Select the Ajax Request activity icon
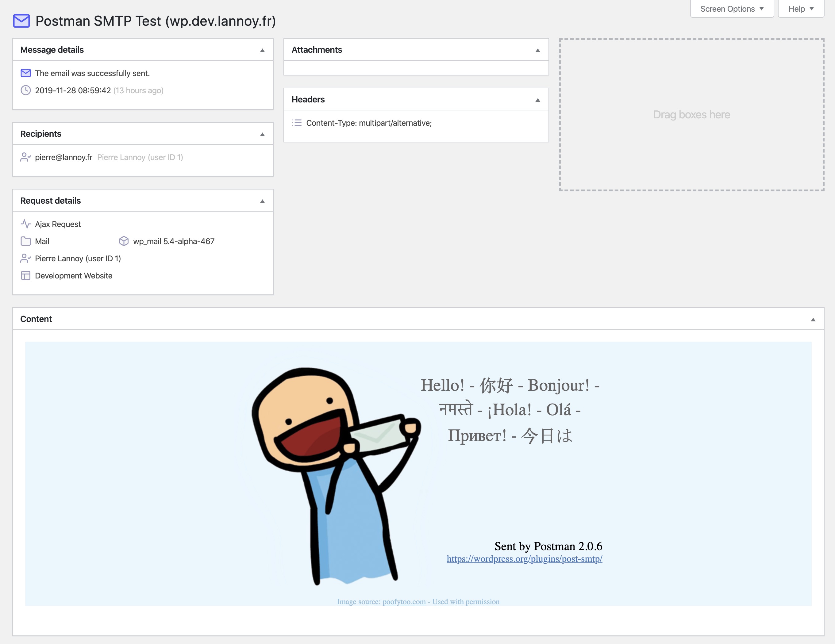Viewport: 835px width, 644px height. [26, 224]
